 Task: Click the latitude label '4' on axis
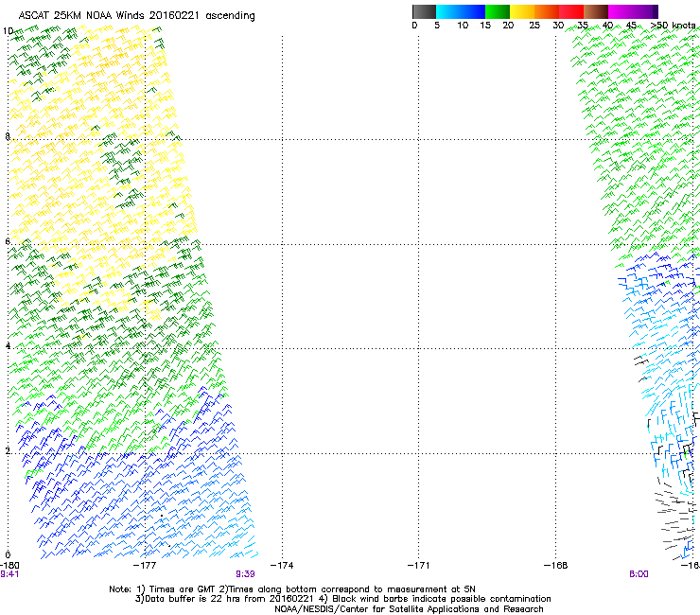click(8, 345)
